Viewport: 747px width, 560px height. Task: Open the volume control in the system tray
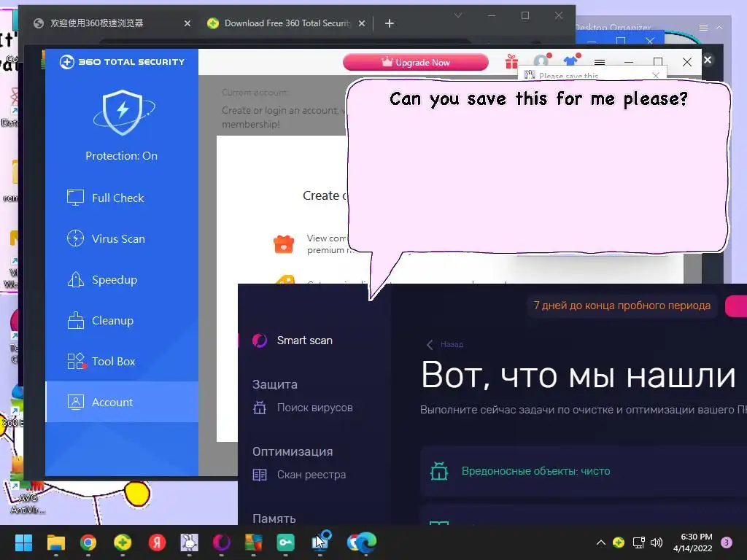pos(657,542)
